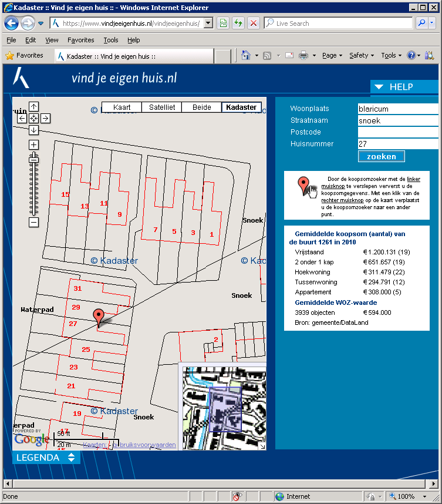Open the View menu
The image size is (442, 504).
pos(52,40)
